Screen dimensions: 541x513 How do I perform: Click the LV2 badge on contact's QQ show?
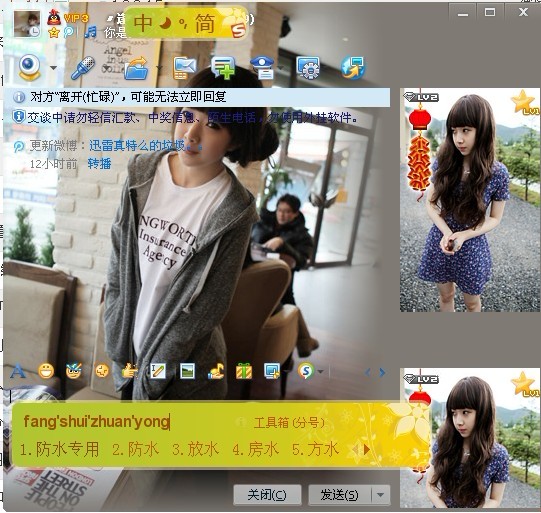421,97
